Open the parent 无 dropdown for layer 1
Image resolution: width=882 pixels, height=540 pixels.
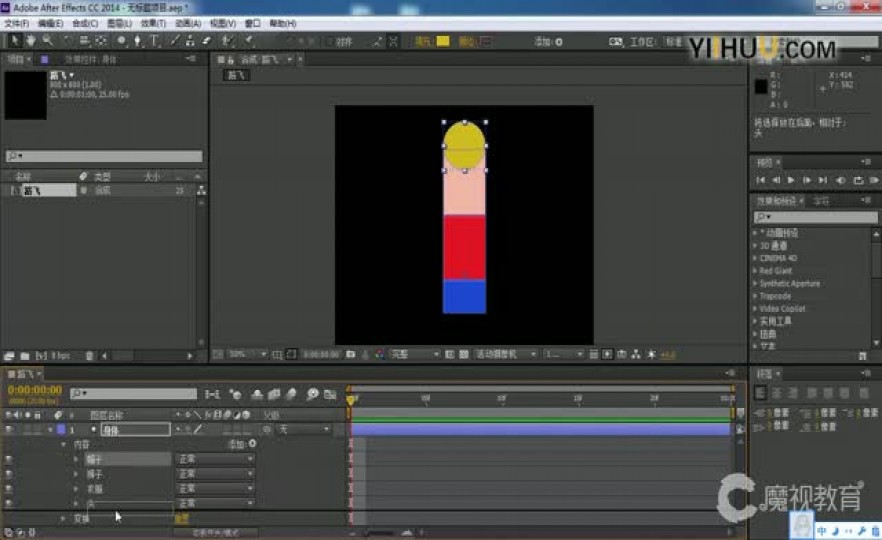click(304, 430)
